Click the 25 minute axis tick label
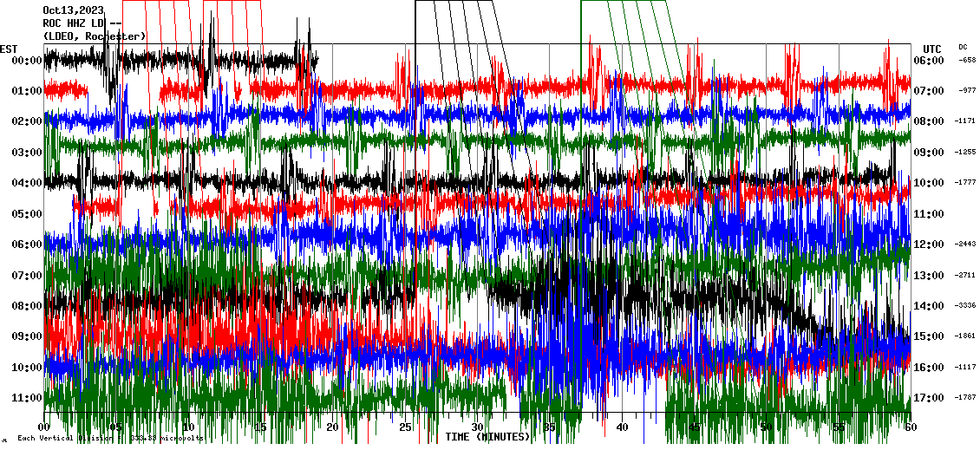 pos(405,427)
